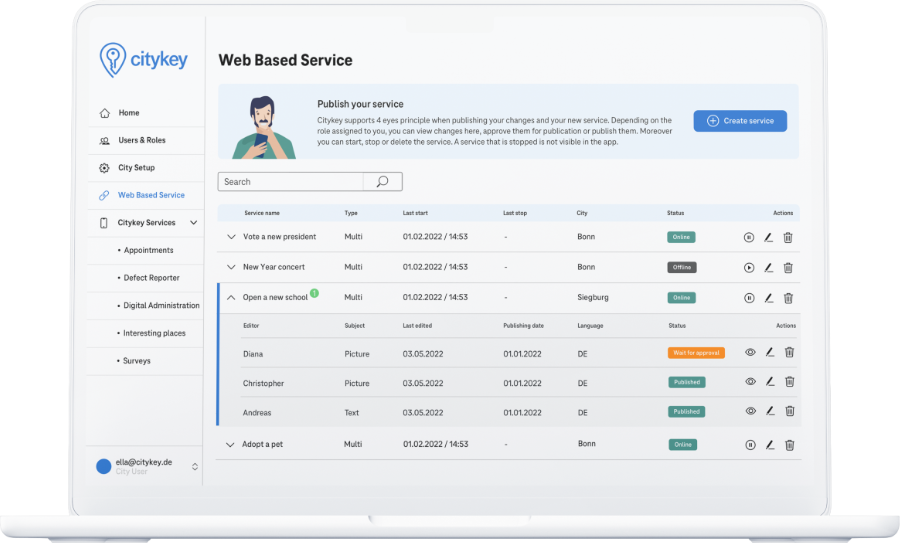
Task: Pause the Adopt a pet service
Action: 750,445
